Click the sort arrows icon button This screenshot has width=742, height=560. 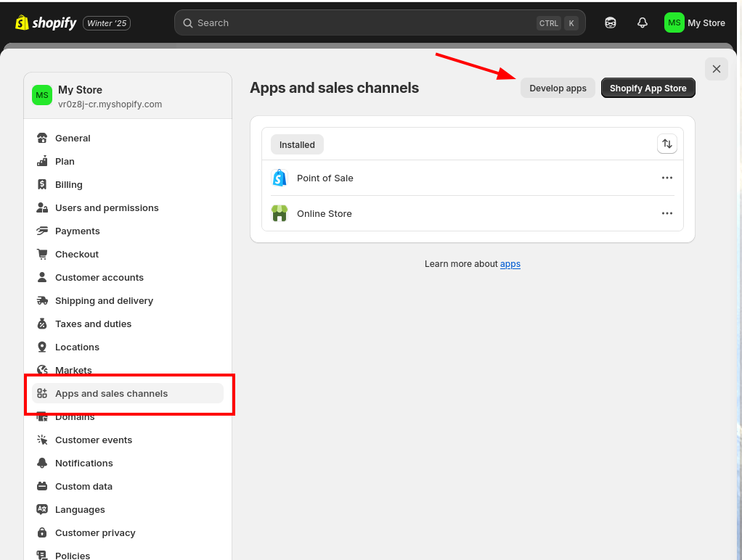click(x=666, y=144)
